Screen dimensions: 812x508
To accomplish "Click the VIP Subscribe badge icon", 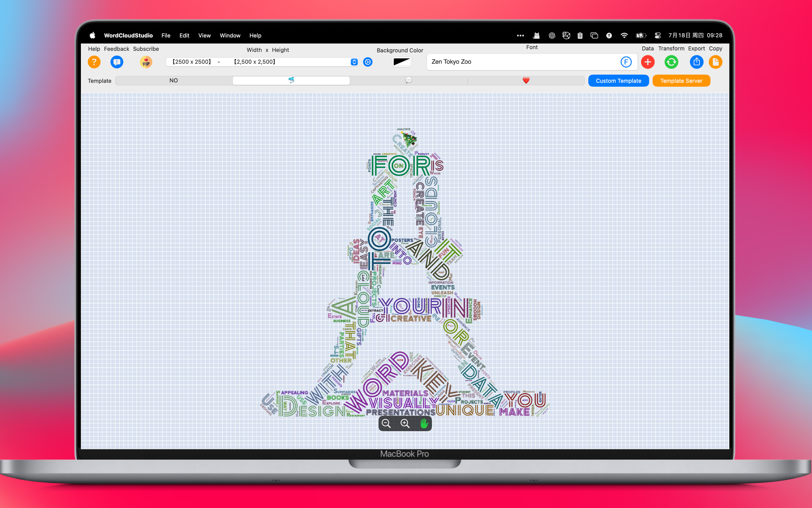I will (x=146, y=62).
